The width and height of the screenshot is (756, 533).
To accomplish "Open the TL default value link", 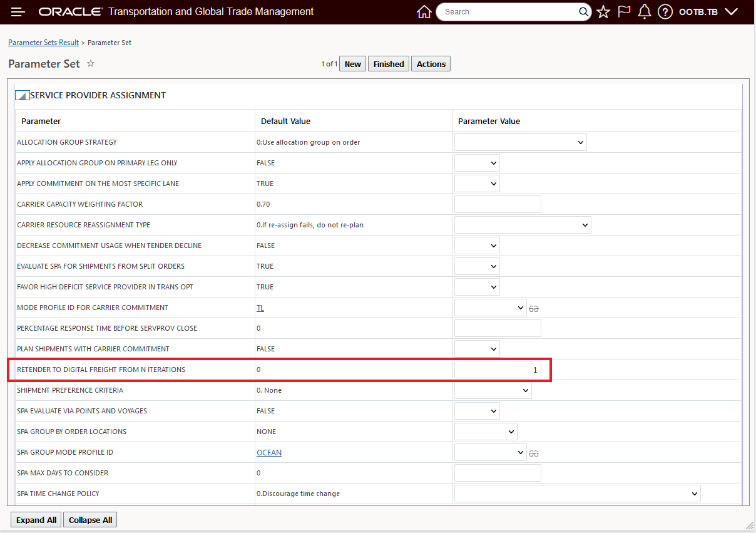I will 260,308.
